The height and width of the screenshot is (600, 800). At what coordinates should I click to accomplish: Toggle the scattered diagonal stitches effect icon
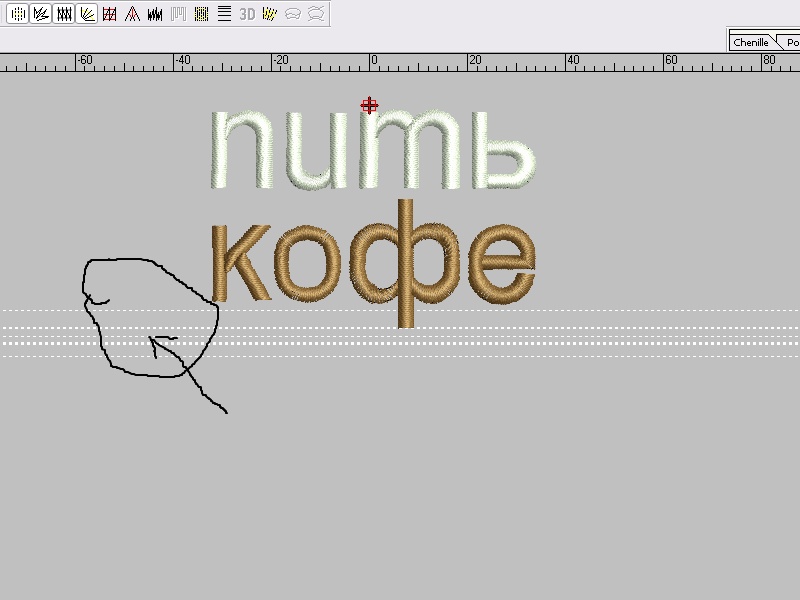pyautogui.click(x=41, y=14)
